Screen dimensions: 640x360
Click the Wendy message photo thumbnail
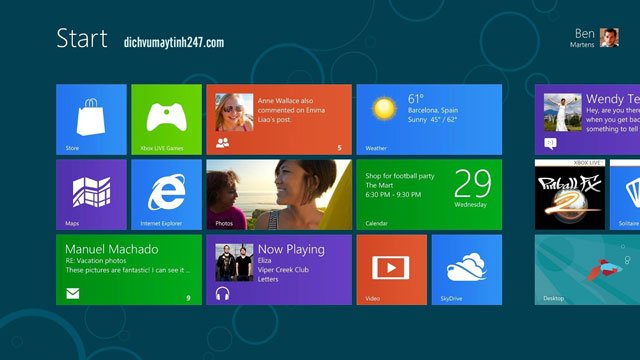tap(562, 112)
